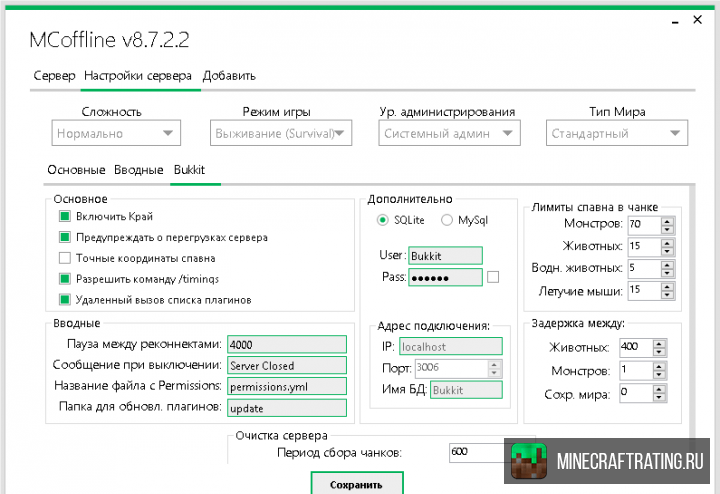Decrease Сохр. мира delay with down arrow
Screen dimensions: 720x494
pyautogui.click(x=659, y=397)
